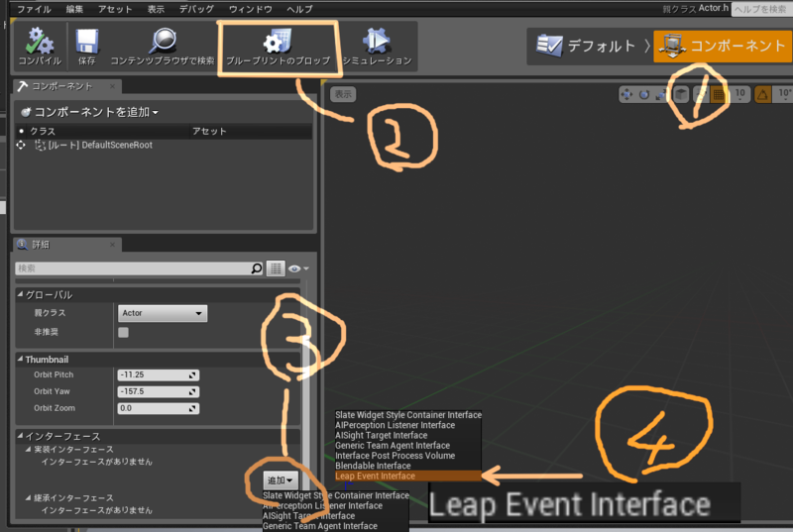
Task: Click the viewport 表示 button
Action: coord(343,94)
